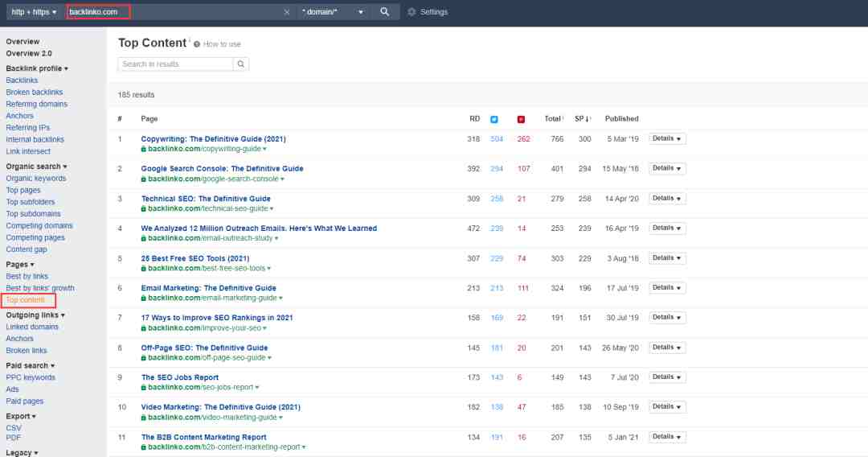Expand URL caret for email-outreach-study

[276, 239]
